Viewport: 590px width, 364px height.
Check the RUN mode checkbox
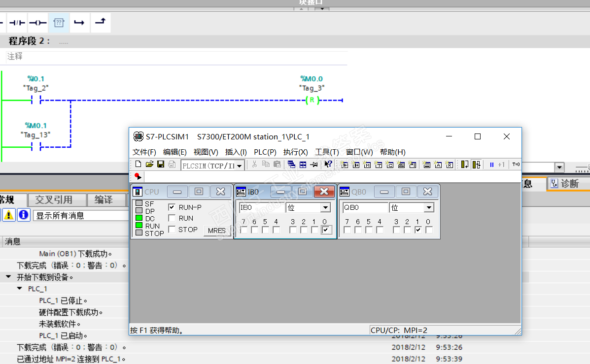(172, 218)
